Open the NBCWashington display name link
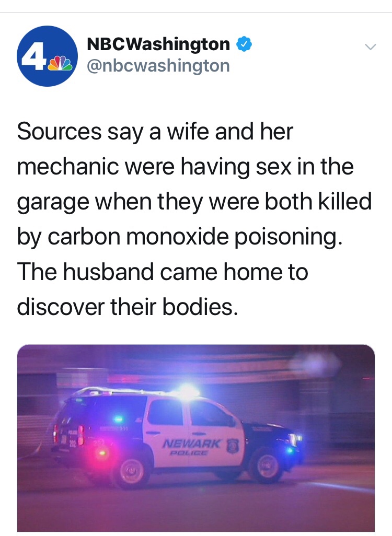The width and height of the screenshot is (392, 536). point(158,44)
